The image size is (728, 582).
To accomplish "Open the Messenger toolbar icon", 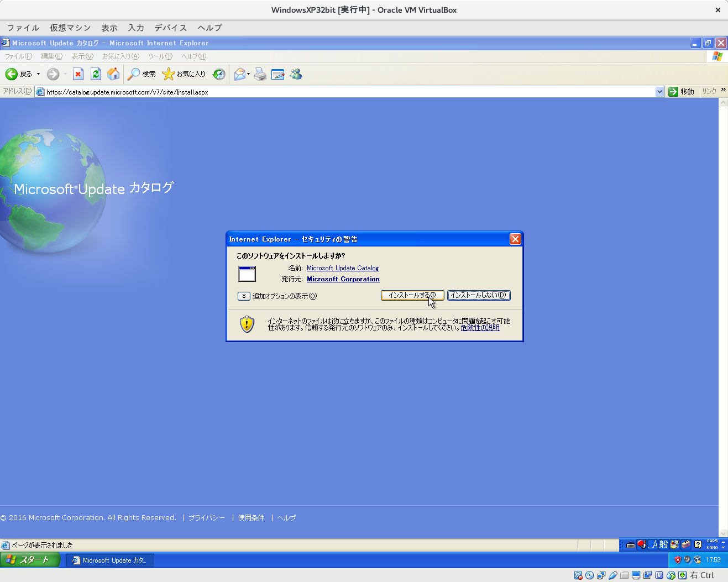I will [296, 74].
